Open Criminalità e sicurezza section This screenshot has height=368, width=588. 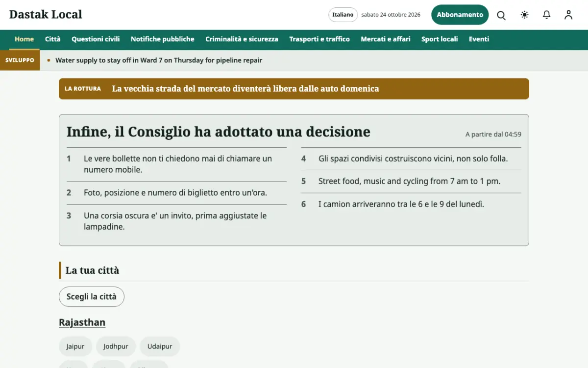(x=242, y=39)
